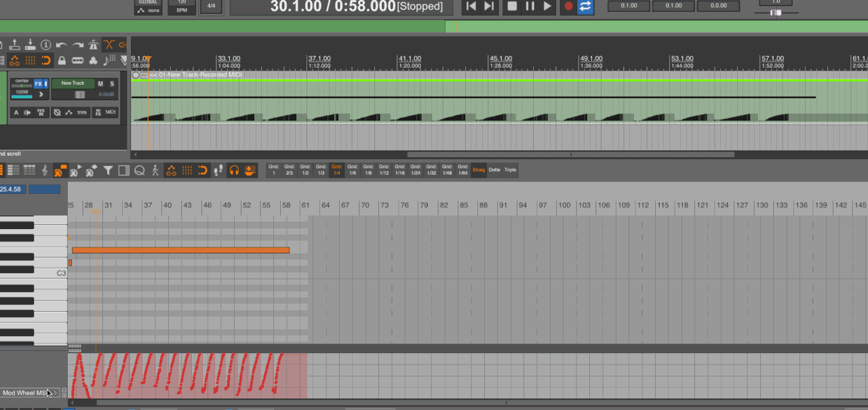This screenshot has width=868, height=410.
Task: Click the open-project upload arrow icon
Action: tap(14, 45)
